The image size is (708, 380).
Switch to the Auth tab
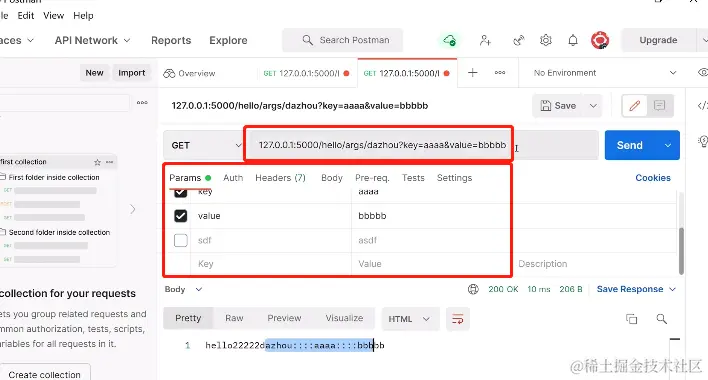click(233, 178)
